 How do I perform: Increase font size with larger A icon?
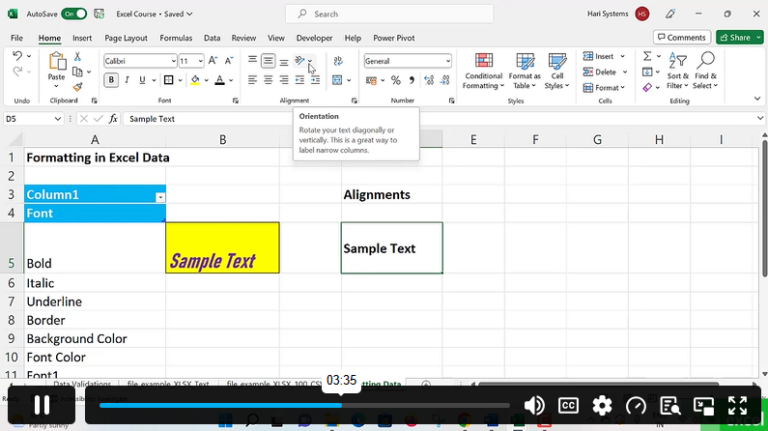pos(213,61)
